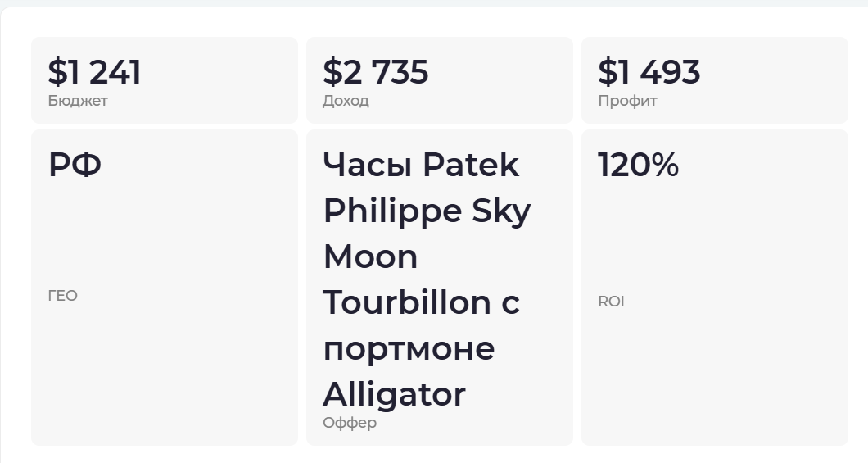The height and width of the screenshot is (463, 868).
Task: Click the РФ geo value
Action: [x=75, y=166]
